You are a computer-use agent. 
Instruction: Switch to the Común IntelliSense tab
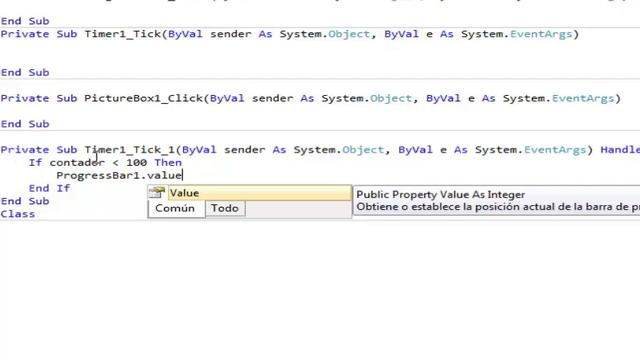[x=175, y=208]
